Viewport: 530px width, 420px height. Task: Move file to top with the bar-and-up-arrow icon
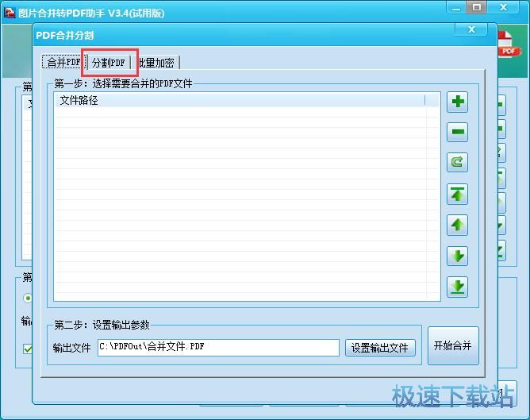click(457, 194)
